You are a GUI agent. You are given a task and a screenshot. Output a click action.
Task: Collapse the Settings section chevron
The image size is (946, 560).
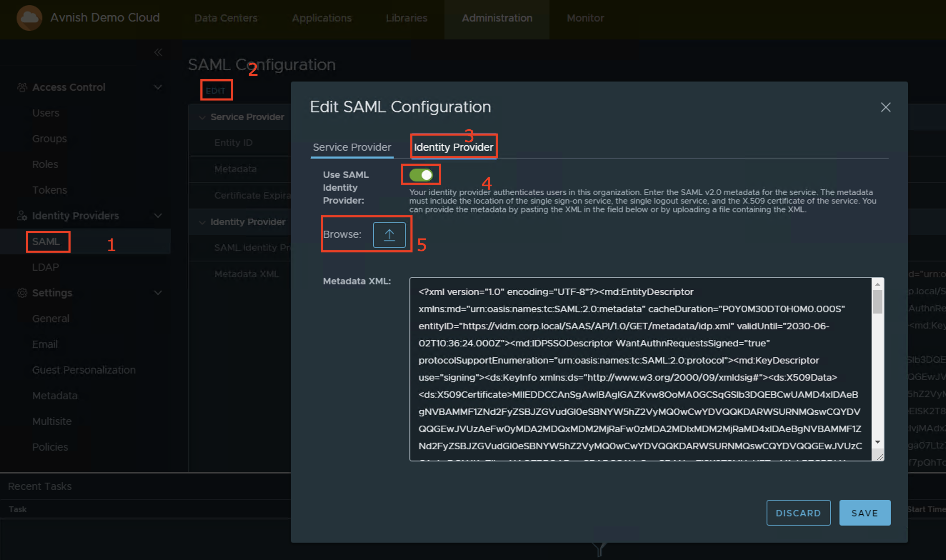click(x=158, y=293)
